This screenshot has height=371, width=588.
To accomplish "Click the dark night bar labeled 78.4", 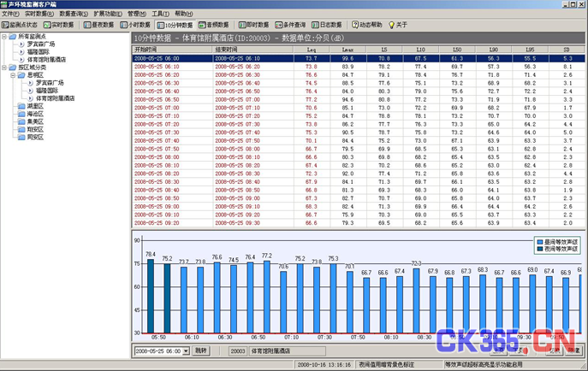I will (x=151, y=296).
